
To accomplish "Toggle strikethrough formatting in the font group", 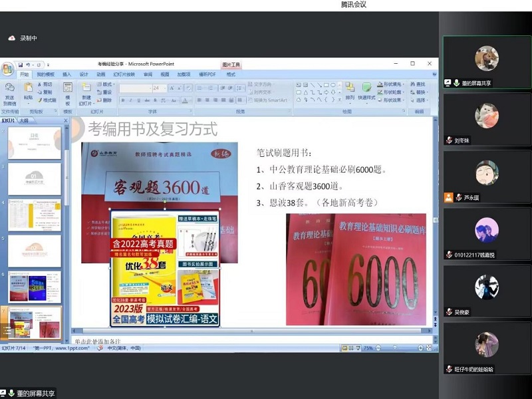I will tap(147, 100).
